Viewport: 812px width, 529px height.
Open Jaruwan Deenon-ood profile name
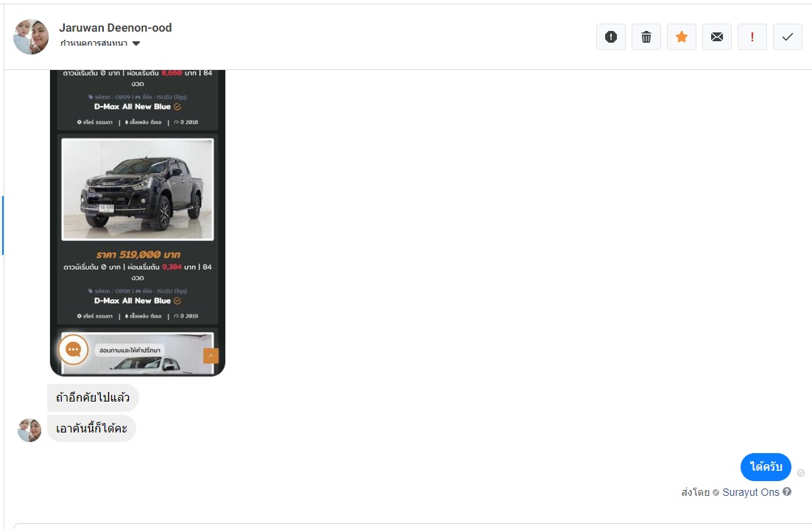[x=115, y=27]
